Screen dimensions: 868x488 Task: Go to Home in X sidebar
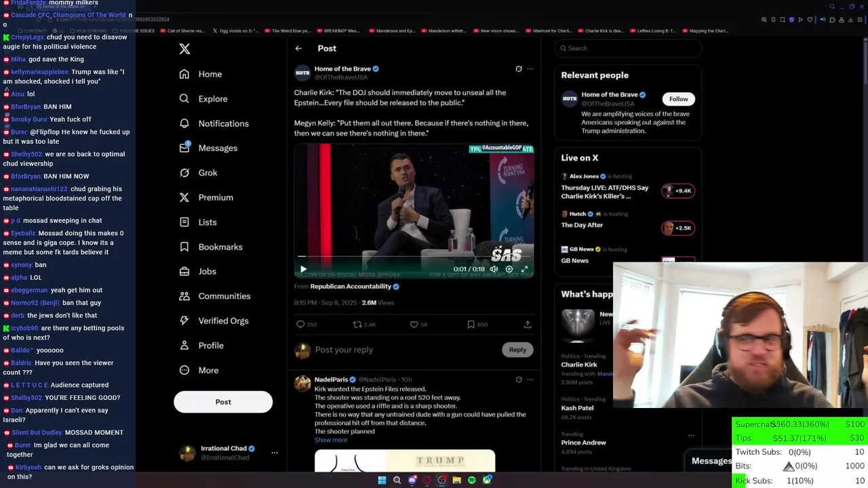pyautogui.click(x=201, y=74)
